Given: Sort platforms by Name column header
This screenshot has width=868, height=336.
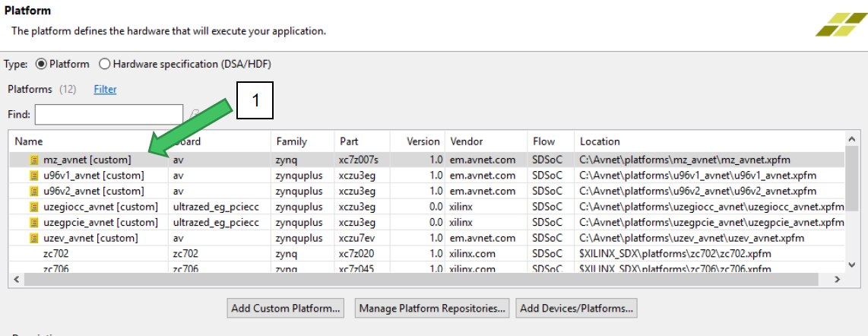Looking at the screenshot, I should click(29, 141).
